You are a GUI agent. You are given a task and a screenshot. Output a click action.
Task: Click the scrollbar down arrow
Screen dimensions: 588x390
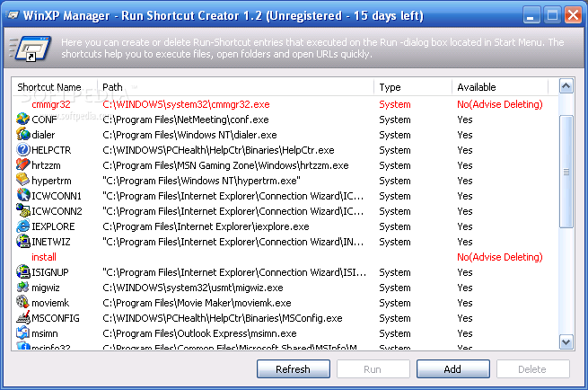coord(566,342)
